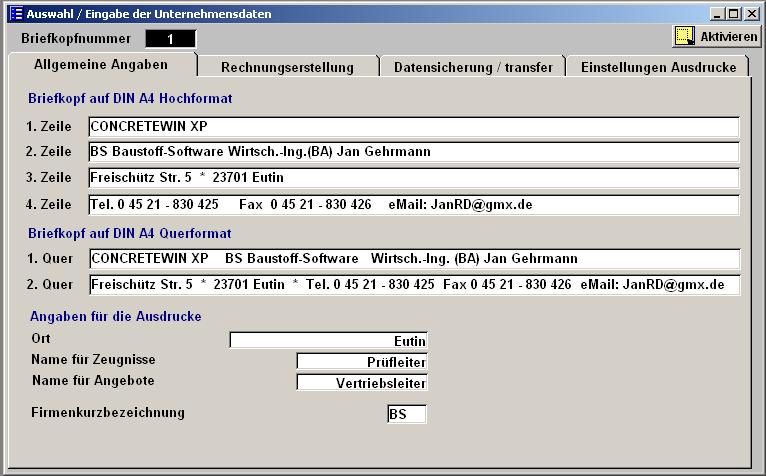766x476 pixels.
Task: Click the 1. Quer landscape letterhead field
Action: point(413,259)
